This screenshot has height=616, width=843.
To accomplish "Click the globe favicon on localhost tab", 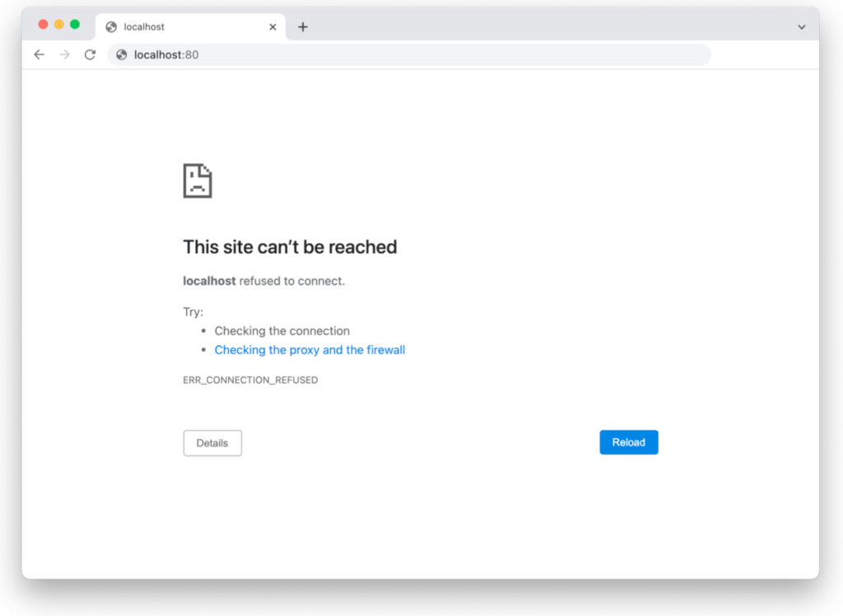I will (111, 27).
